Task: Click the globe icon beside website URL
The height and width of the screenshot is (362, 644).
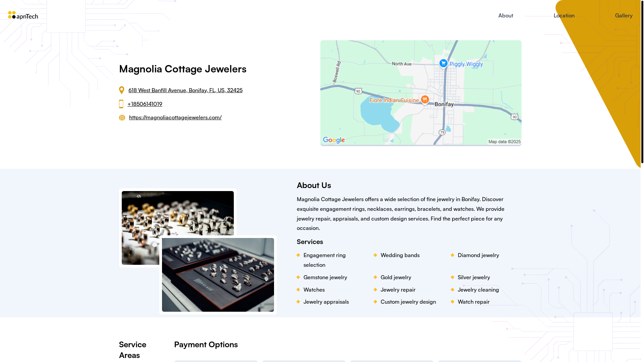Action: 122,118
